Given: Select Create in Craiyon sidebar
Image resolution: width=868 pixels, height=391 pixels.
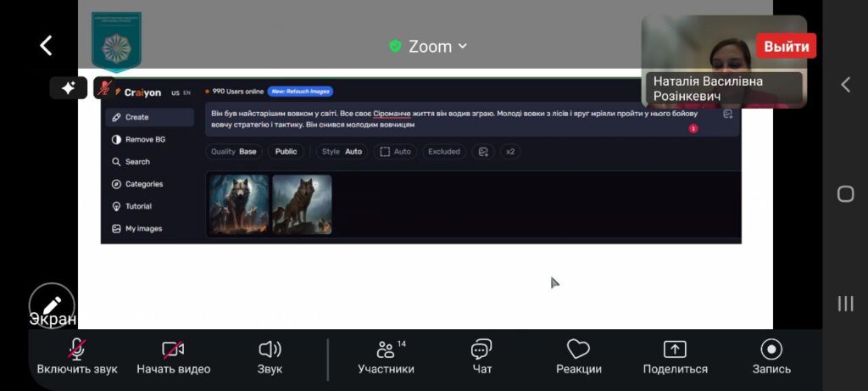Looking at the screenshot, I should pos(136,117).
